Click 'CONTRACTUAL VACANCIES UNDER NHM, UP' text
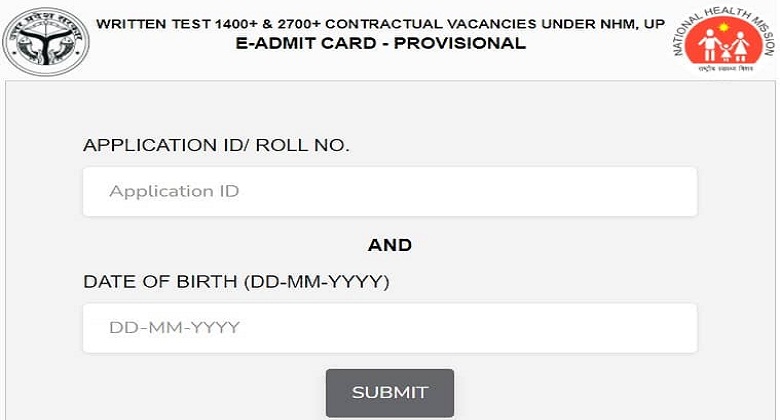780x420 pixels. click(495, 24)
